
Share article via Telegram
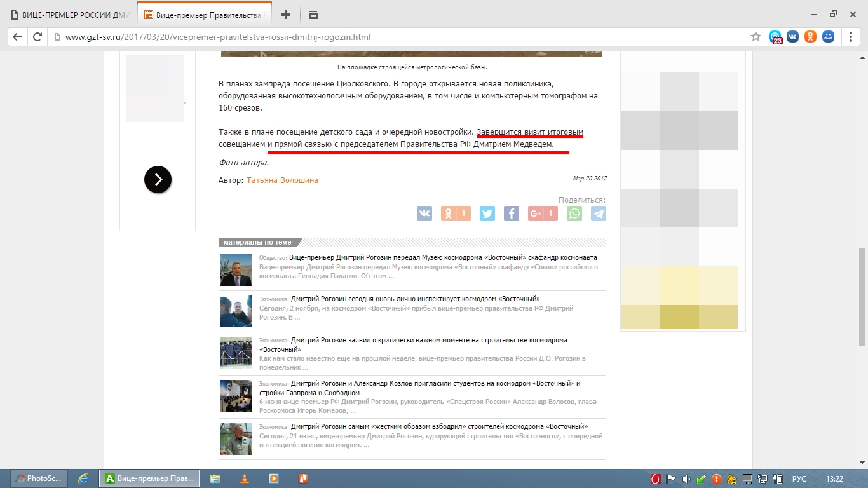[x=599, y=213]
